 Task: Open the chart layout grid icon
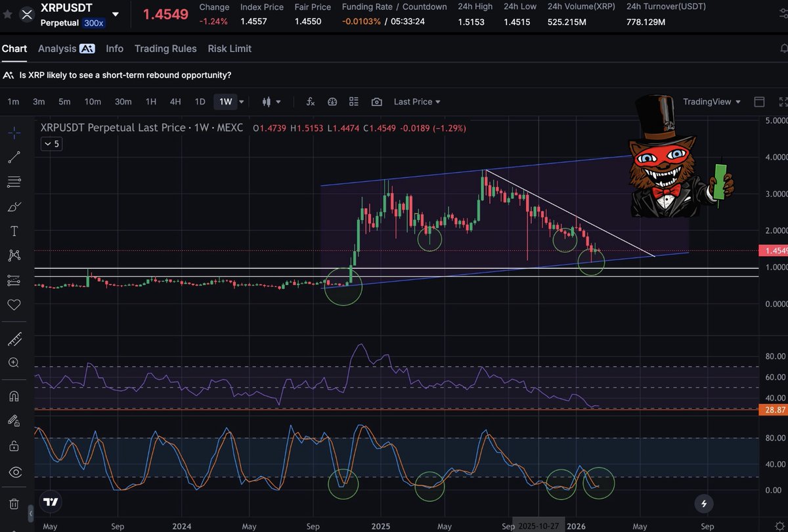pos(354,102)
